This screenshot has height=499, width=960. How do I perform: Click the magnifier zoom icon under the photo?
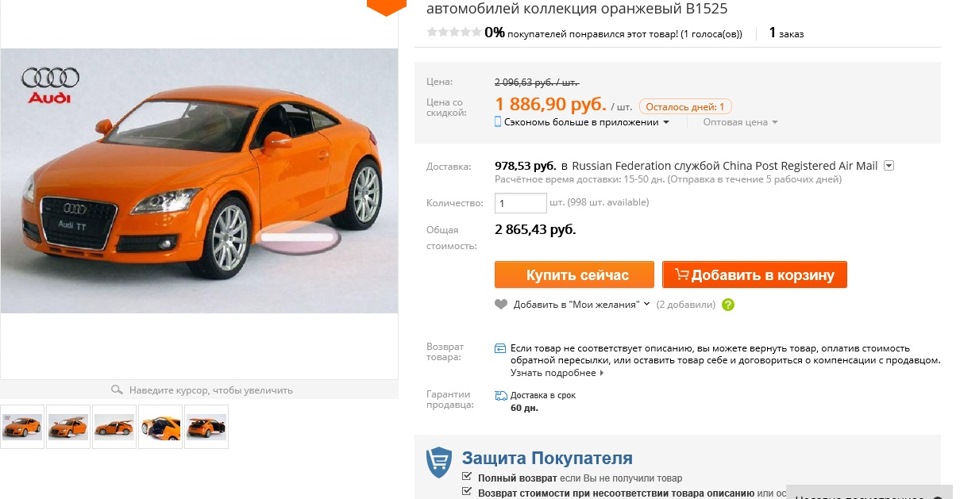click(116, 389)
